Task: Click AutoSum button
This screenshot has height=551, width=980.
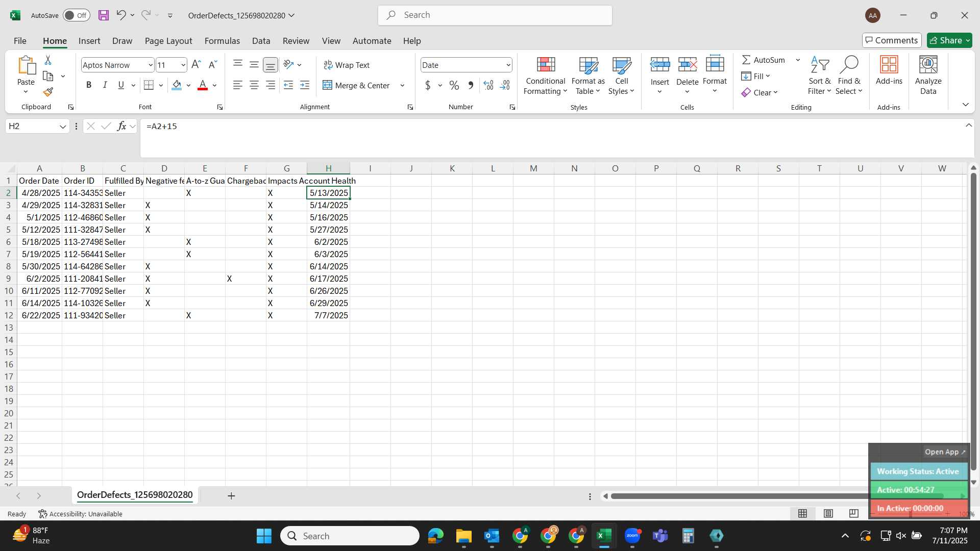Action: pyautogui.click(x=764, y=60)
